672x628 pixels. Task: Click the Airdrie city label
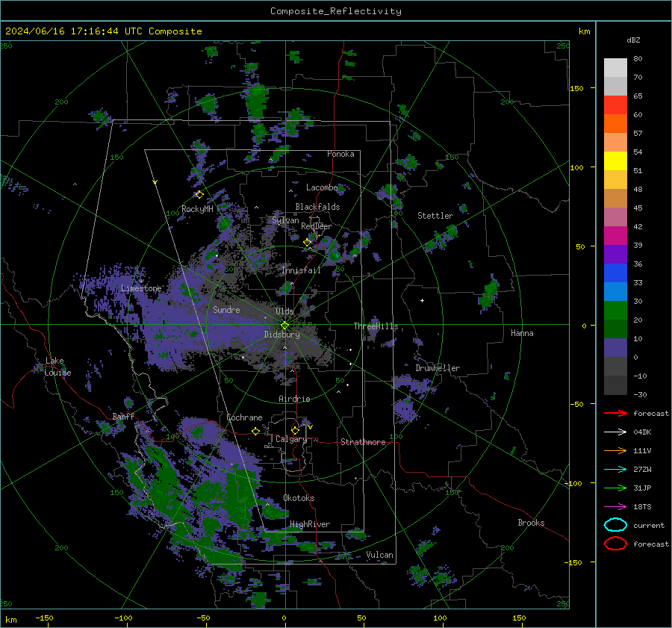pyautogui.click(x=294, y=399)
